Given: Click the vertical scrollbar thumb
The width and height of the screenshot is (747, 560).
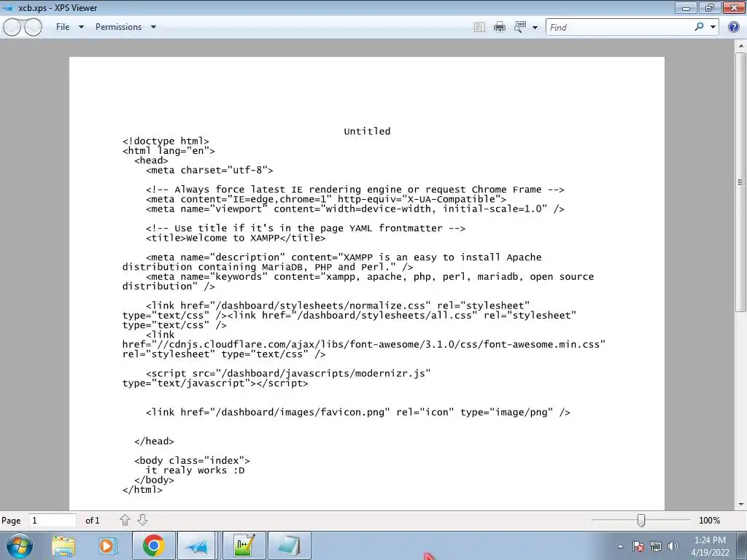Looking at the screenshot, I should click(x=740, y=182).
